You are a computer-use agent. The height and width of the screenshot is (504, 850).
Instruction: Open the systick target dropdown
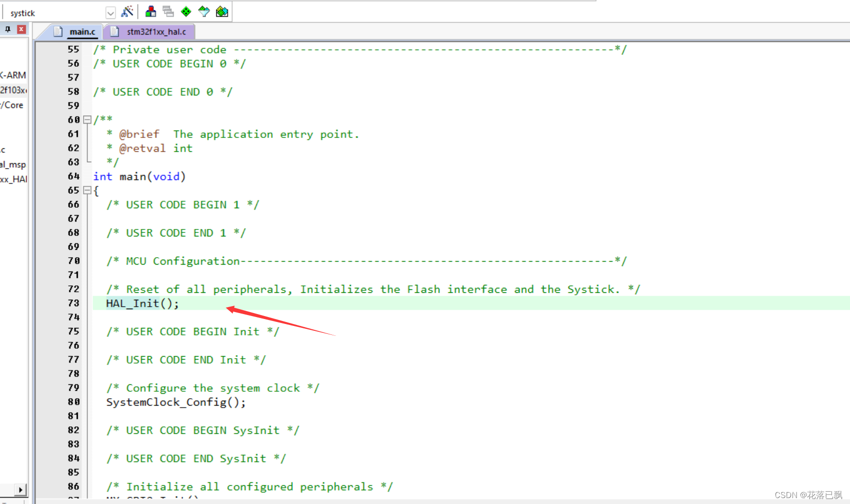tap(111, 13)
